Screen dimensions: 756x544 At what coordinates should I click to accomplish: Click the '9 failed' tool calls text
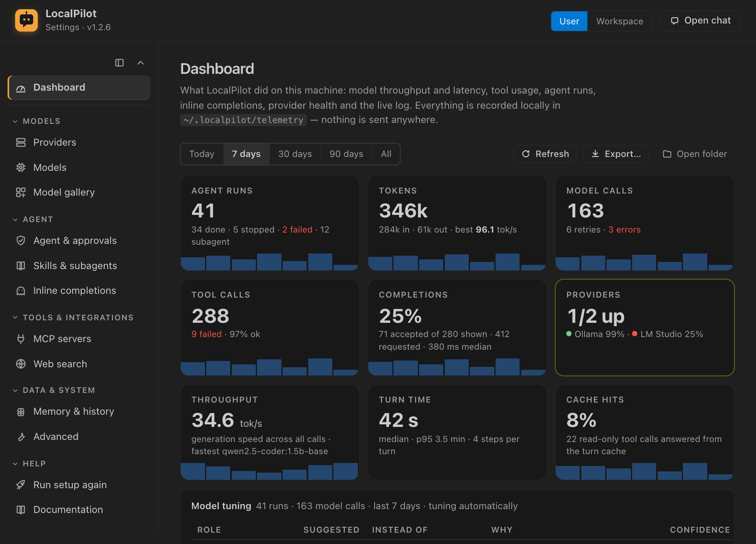tap(206, 334)
